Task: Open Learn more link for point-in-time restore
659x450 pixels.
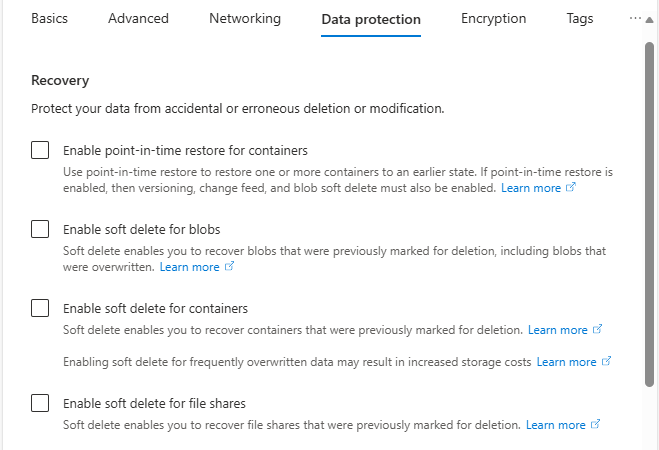Action: coord(531,188)
